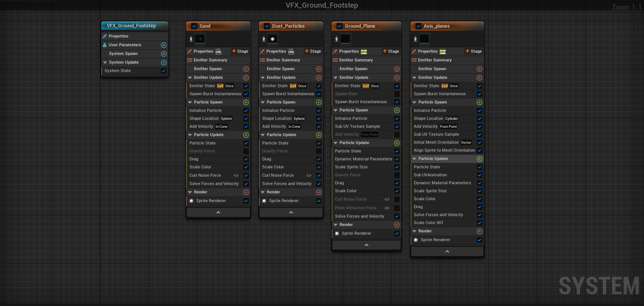Screen dimensions: 644x306
Task: Click Ground_Plane emitter isolate icon
Action: [336, 39]
